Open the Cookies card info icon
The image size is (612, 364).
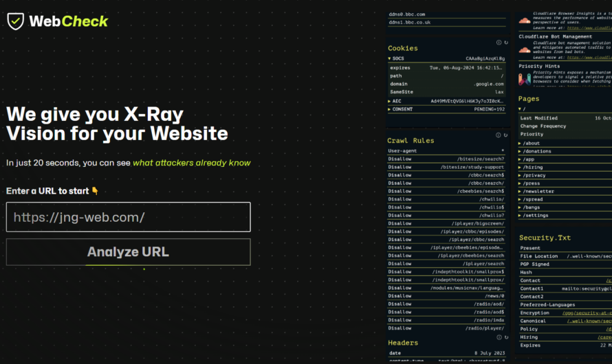pos(499,43)
